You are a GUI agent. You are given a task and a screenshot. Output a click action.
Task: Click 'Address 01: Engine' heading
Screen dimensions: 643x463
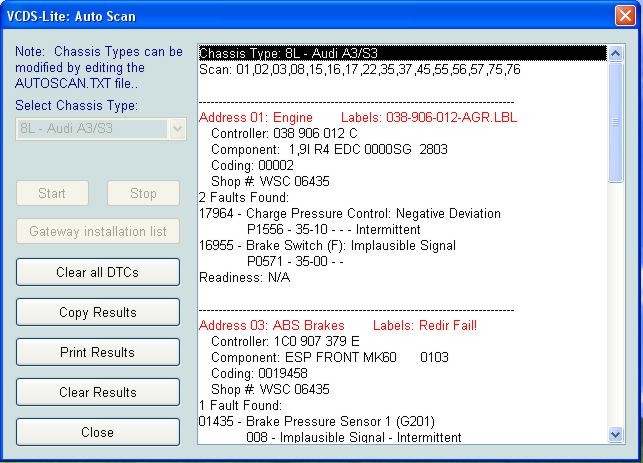click(256, 118)
